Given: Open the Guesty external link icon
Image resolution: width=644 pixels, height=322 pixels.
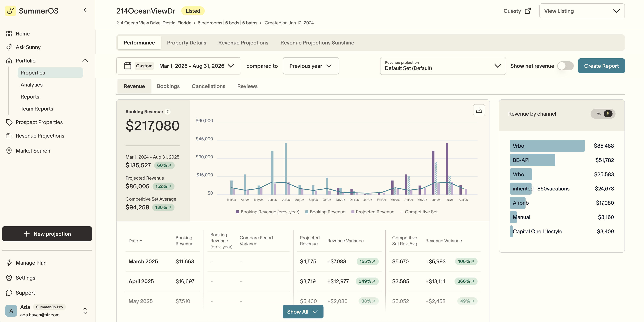Looking at the screenshot, I should click(528, 11).
